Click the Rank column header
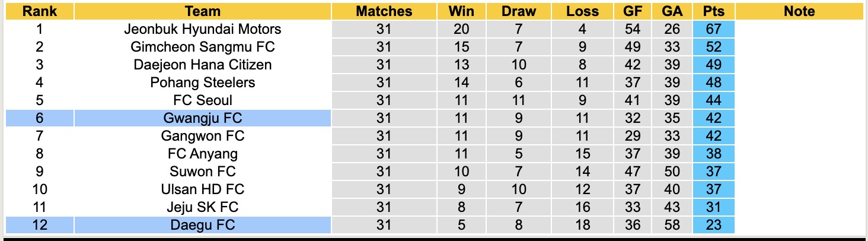Viewport: 868px width, 241px height. pos(40,11)
